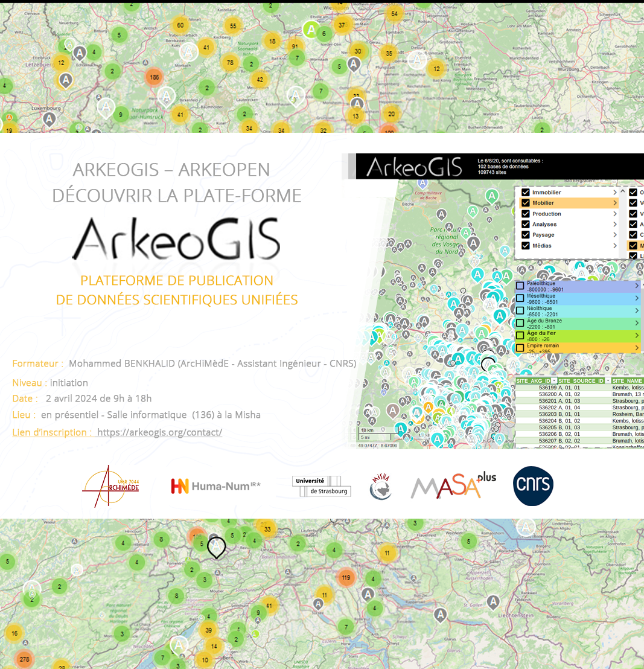Open the Analyses submenu chevron
Image resolution: width=644 pixels, height=669 pixels.
[x=615, y=225]
